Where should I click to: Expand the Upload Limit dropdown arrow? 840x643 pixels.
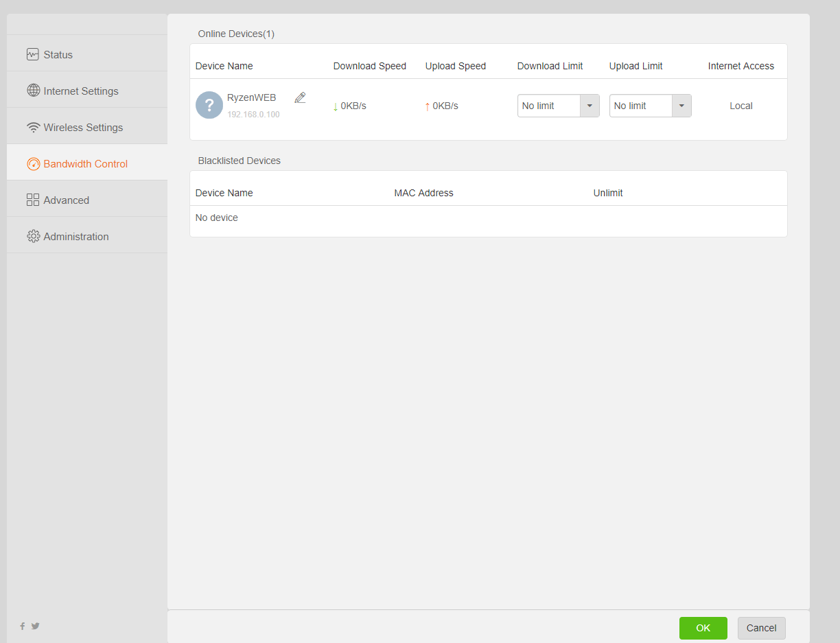point(681,106)
